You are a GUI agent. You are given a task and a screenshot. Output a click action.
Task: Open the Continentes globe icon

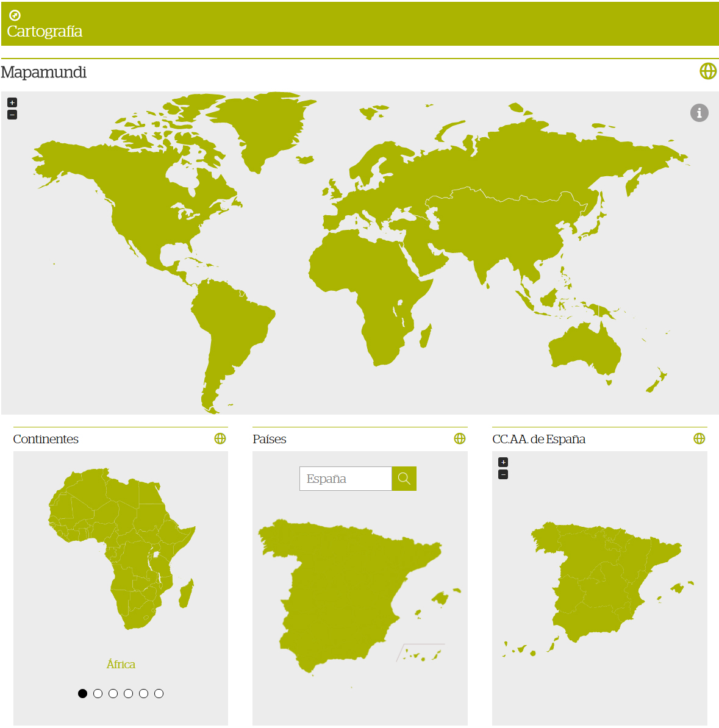coord(220,439)
